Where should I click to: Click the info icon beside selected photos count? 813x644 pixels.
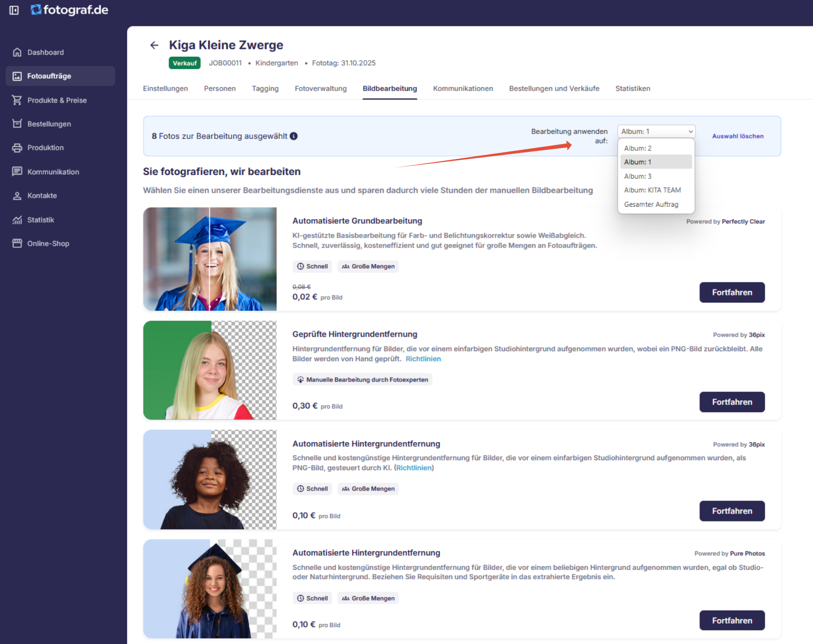tap(294, 136)
